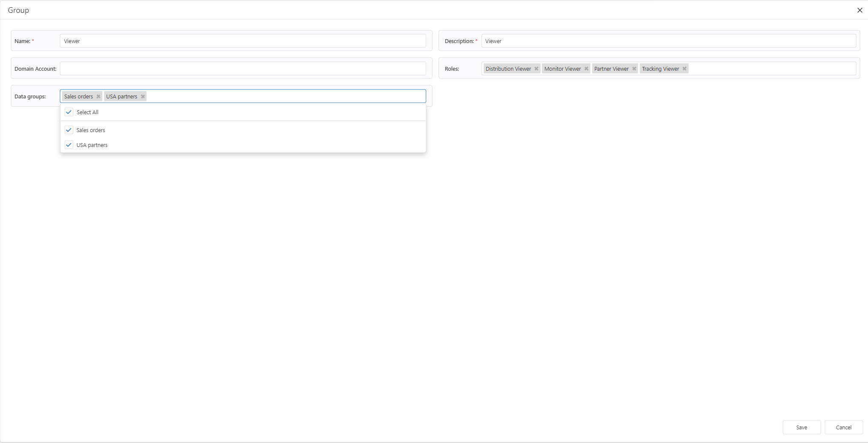
Task: Remove the Sales orders tag
Action: (98, 97)
